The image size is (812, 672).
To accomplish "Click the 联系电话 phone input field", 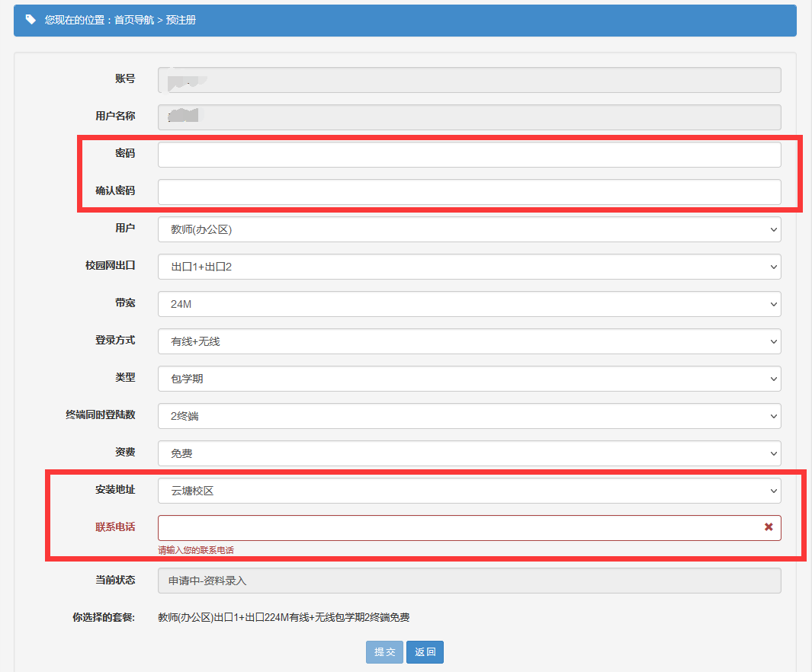I will point(457,528).
